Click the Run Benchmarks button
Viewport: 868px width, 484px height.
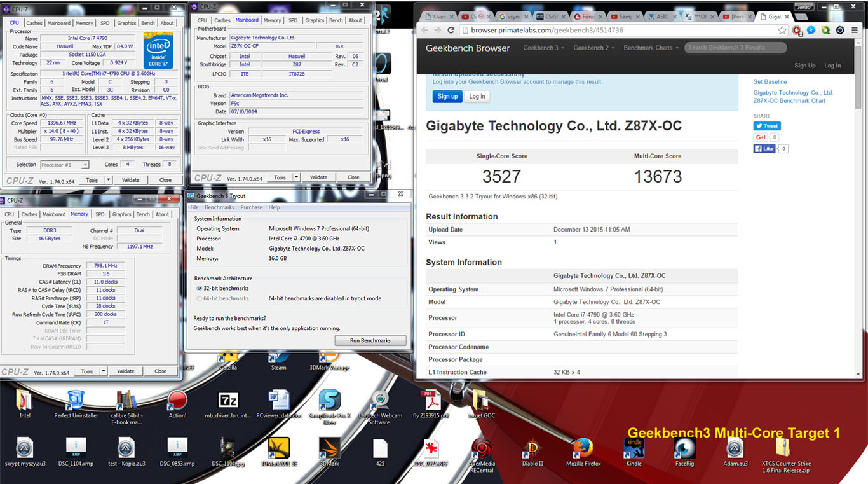pos(370,340)
